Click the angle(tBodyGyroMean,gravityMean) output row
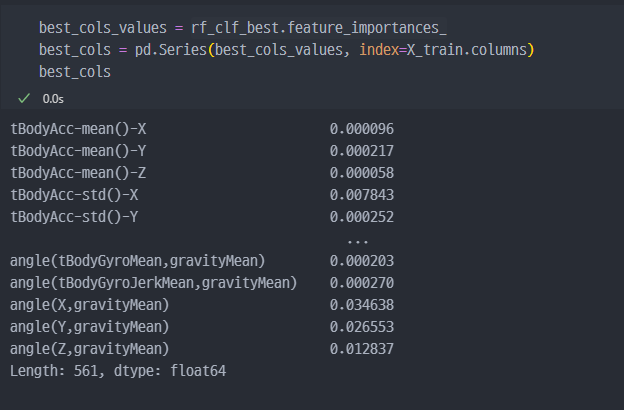Viewport: 624px width, 410px height. click(x=137, y=261)
